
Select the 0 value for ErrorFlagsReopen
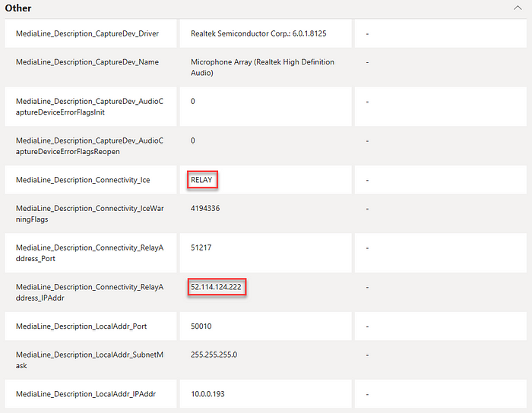[x=193, y=140]
